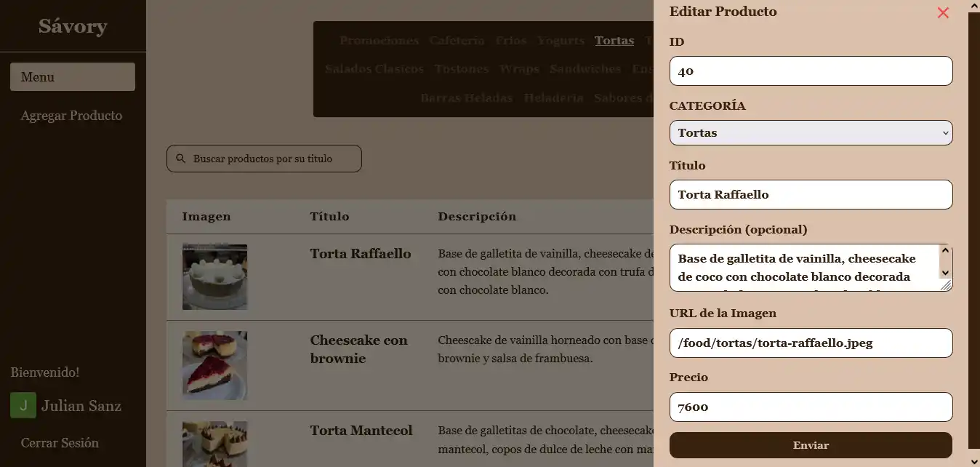
Task: Click the product search input
Action: coord(264,159)
